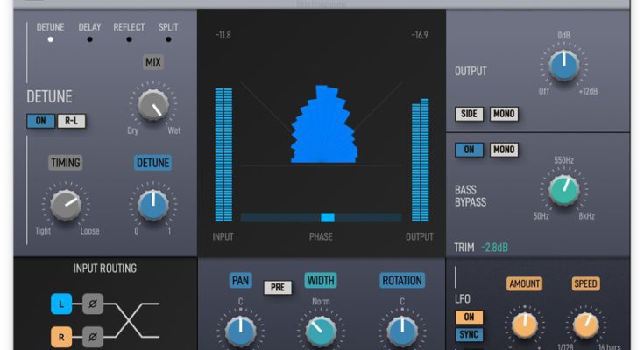Select the SPLIT tab
The height and width of the screenshot is (350, 644).
(168, 32)
